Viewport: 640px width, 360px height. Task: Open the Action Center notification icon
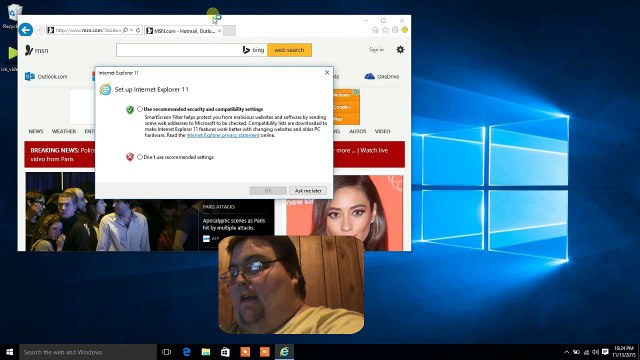tap(605, 352)
